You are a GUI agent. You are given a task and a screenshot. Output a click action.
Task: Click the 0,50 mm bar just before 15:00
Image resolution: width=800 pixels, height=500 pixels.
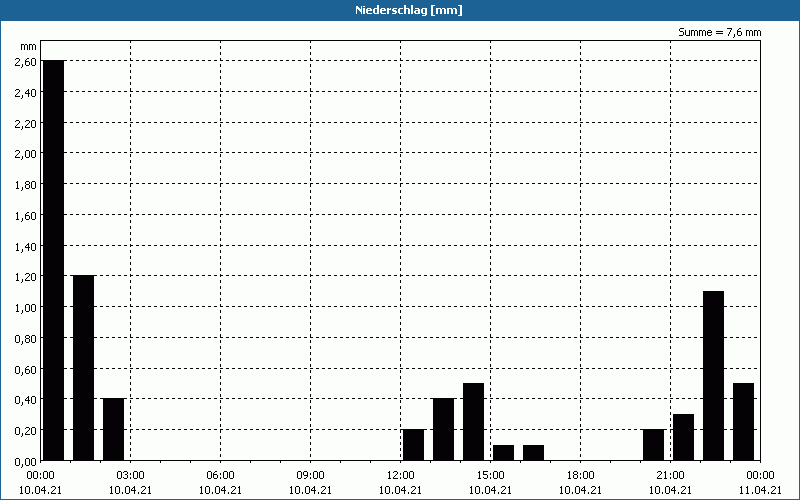coord(473,421)
